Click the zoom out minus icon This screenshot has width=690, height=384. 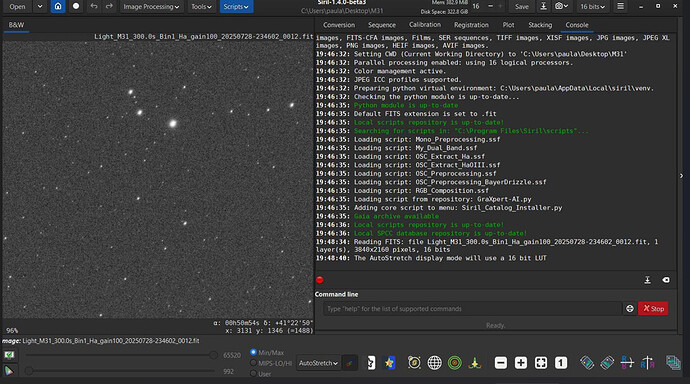pos(501,363)
